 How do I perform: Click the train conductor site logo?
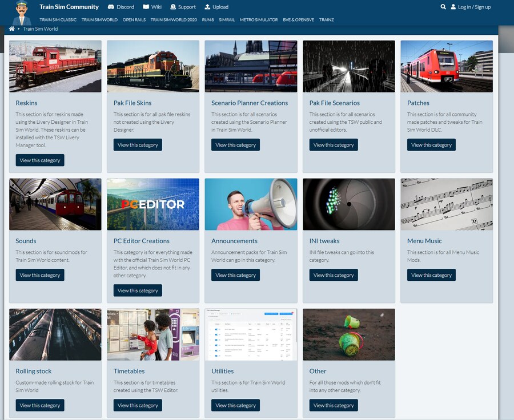[22, 13]
